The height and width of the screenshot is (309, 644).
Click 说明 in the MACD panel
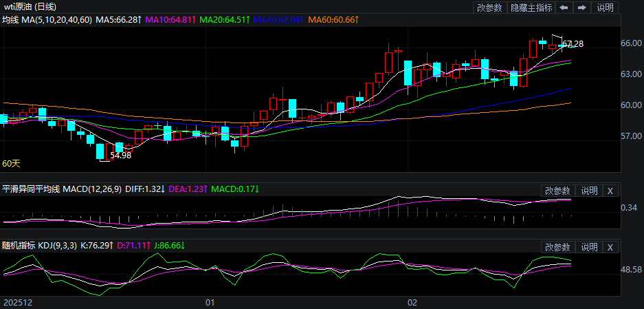(x=589, y=191)
